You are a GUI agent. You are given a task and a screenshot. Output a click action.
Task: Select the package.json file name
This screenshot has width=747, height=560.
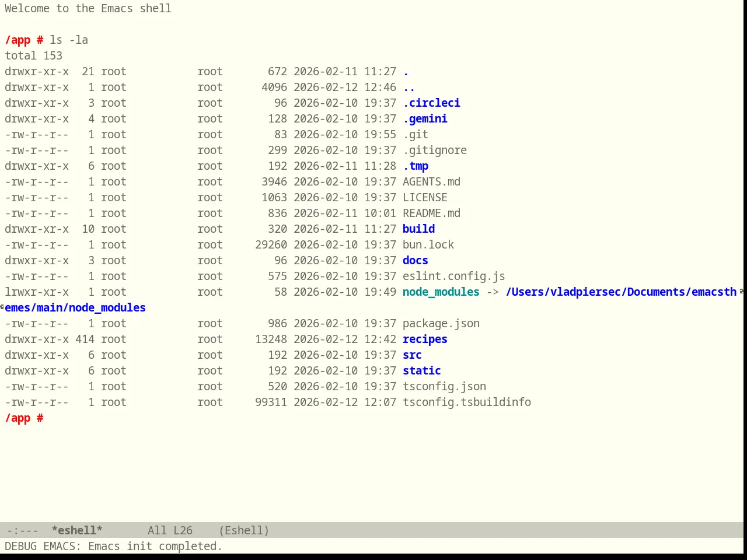(441, 324)
